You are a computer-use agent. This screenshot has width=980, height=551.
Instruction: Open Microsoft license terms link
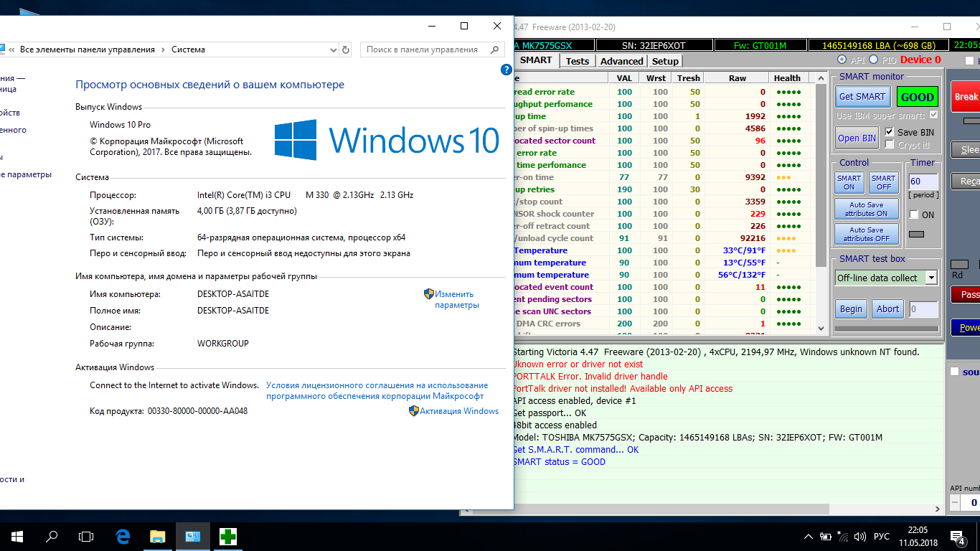377,390
